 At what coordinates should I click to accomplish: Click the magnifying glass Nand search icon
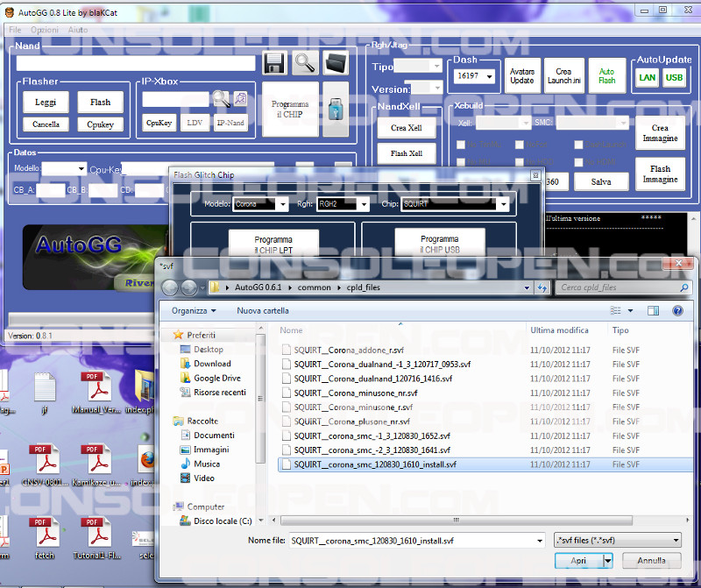pyautogui.click(x=305, y=63)
